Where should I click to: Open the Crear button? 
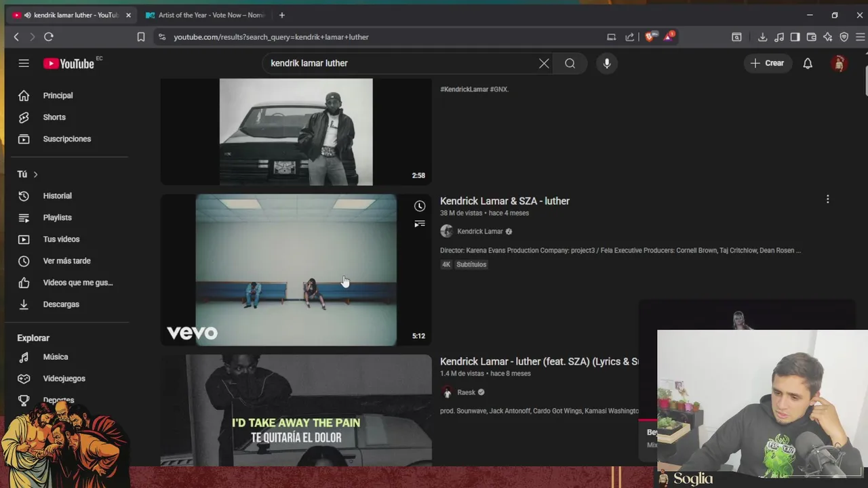pos(767,63)
